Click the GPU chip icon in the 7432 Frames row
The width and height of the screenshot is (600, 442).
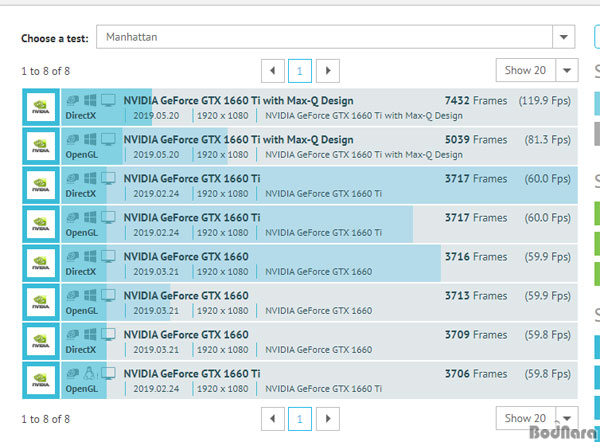[73, 100]
